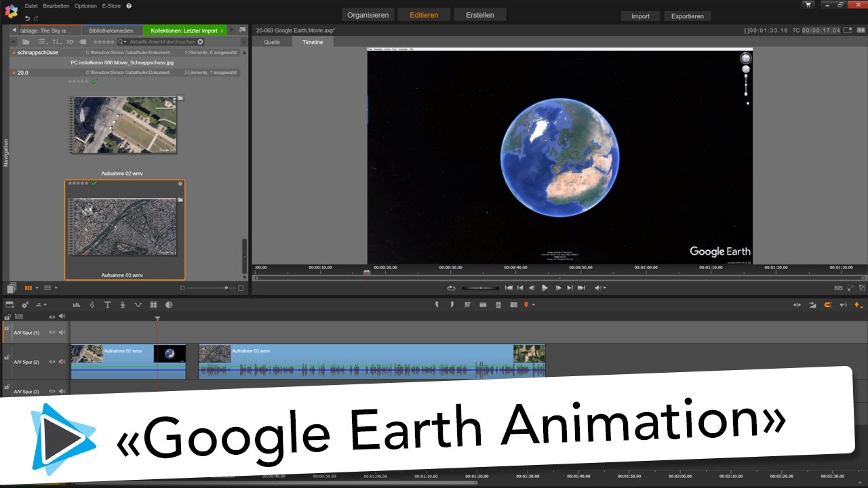The width and height of the screenshot is (868, 488).
Task: Click the undo arrow
Action: click(27, 17)
